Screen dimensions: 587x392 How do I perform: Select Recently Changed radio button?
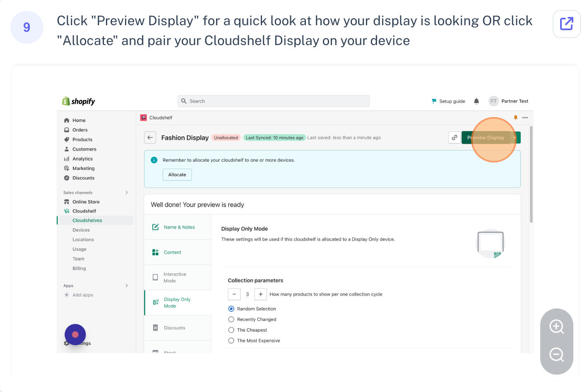(231, 319)
